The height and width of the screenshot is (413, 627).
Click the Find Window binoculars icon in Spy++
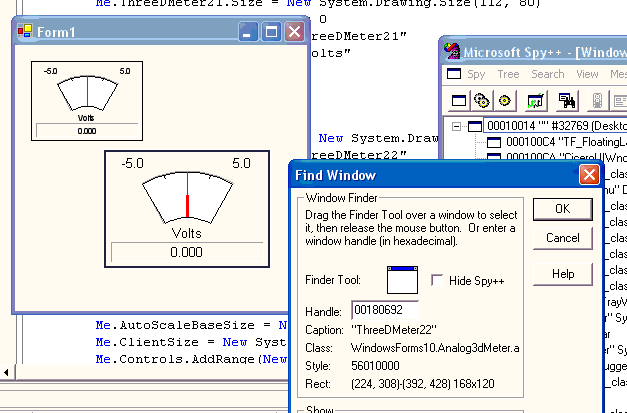[567, 101]
